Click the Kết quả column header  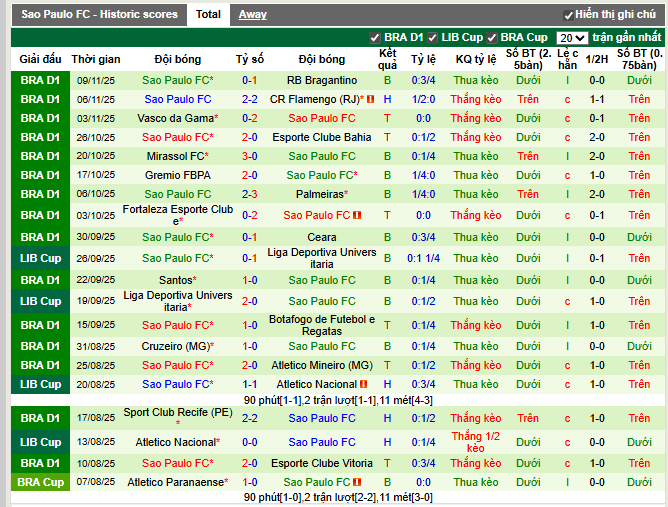tap(387, 59)
